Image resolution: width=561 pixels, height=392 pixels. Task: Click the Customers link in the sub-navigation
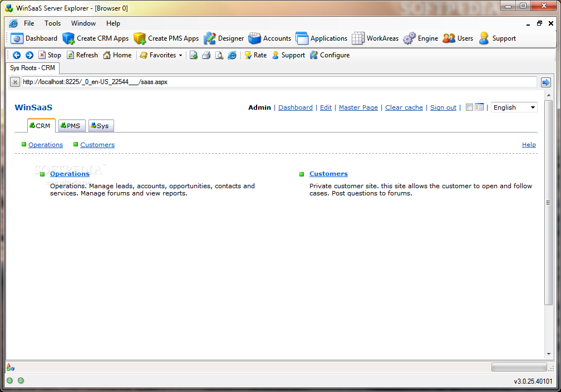pos(97,145)
